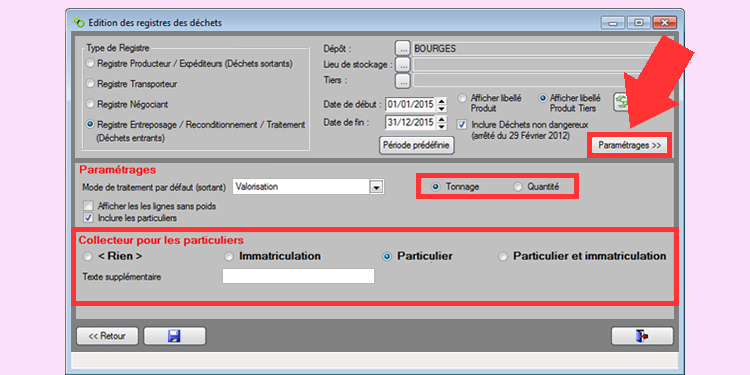750x375 pixels.
Task: Click the application icon in title bar
Action: 78,22
